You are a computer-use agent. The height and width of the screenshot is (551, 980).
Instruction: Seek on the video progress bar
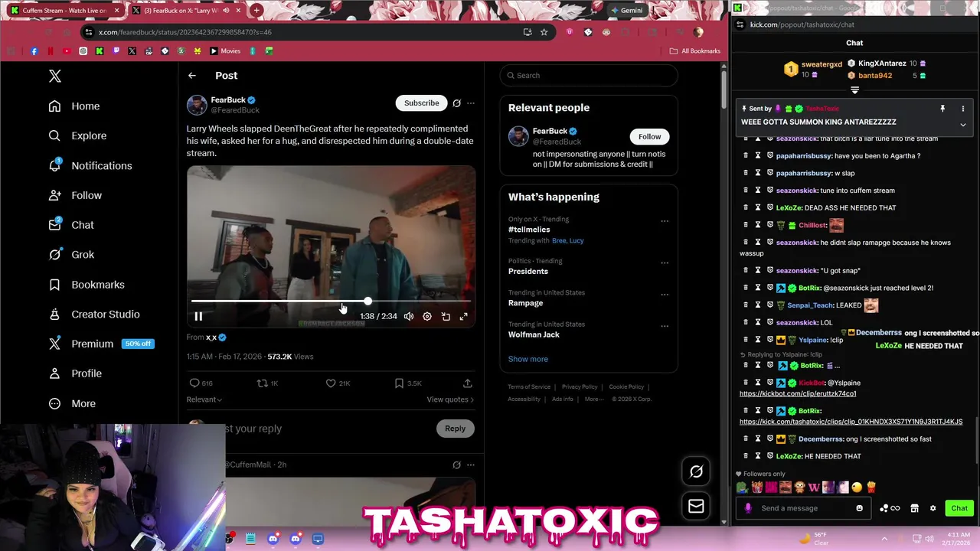point(331,302)
